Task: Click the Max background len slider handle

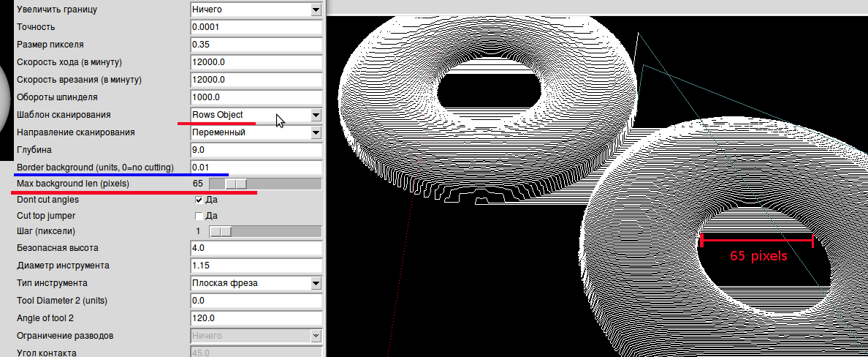Action: click(x=237, y=184)
